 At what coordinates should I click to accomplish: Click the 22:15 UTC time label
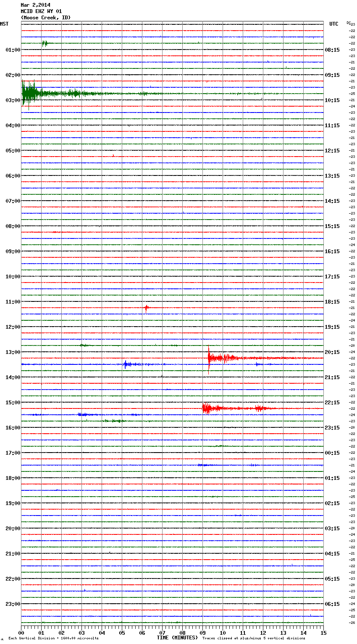(x=332, y=403)
